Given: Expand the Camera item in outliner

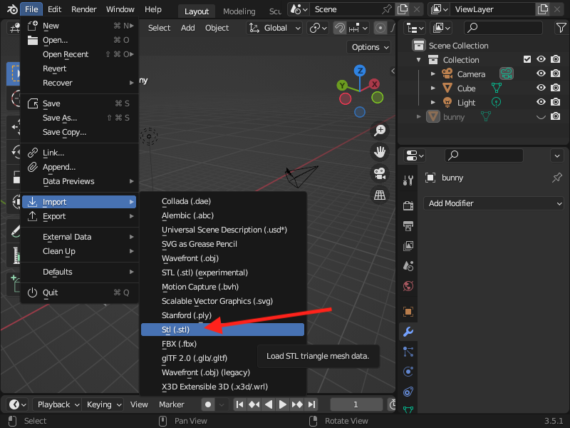Looking at the screenshot, I should tap(433, 74).
